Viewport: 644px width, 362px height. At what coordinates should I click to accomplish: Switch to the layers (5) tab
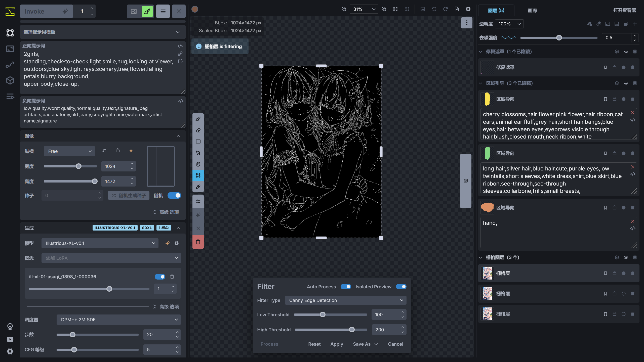click(496, 11)
